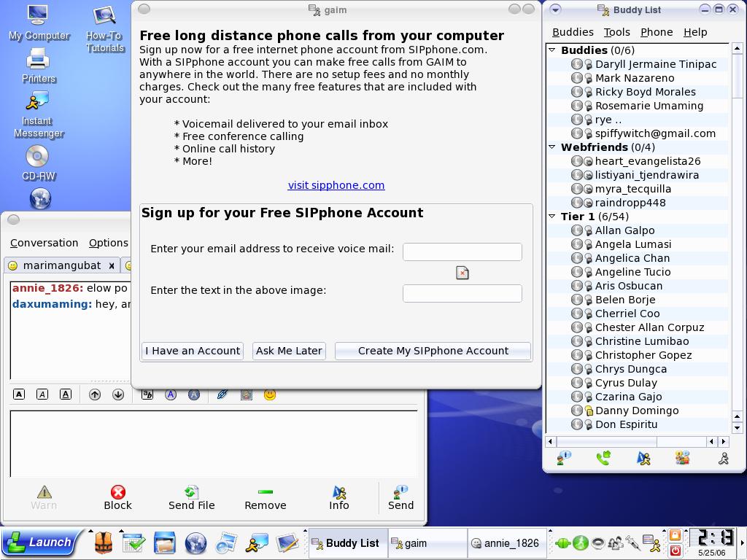
Task: Click the green phone call icon
Action: click(603, 458)
